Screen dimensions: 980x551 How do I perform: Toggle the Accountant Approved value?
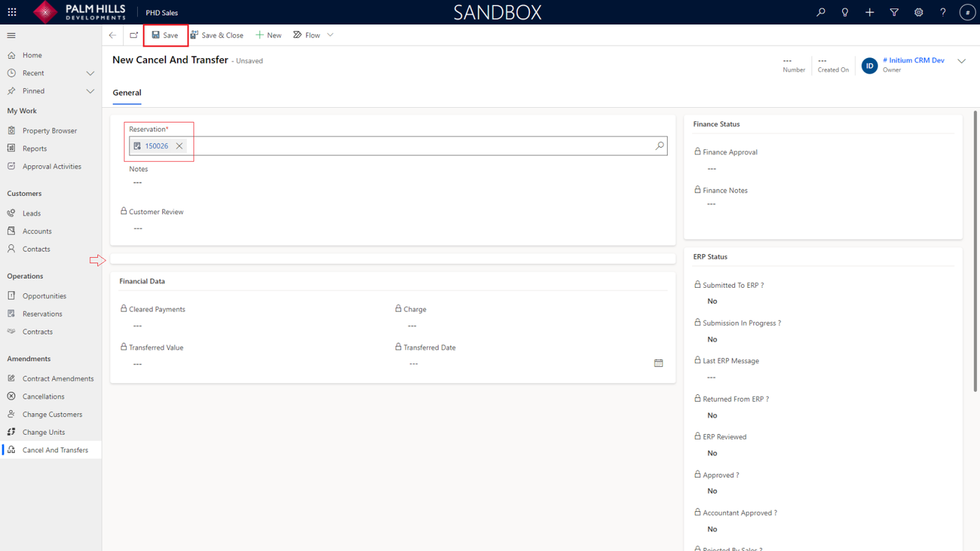point(712,529)
